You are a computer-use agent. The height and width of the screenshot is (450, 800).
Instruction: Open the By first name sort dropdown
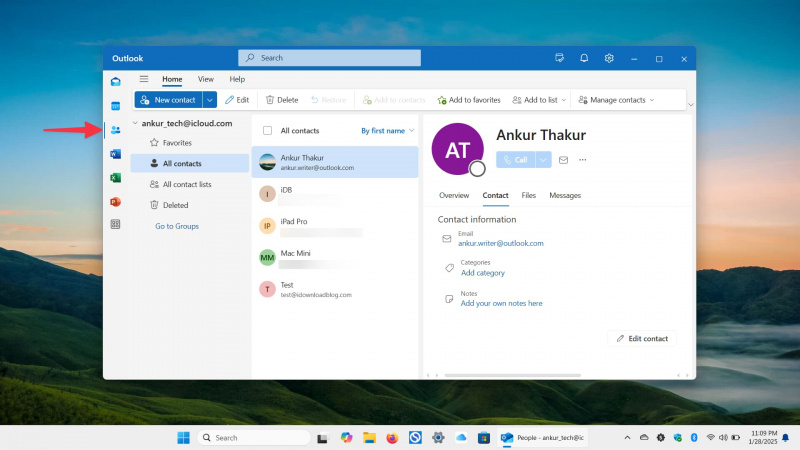coord(388,131)
